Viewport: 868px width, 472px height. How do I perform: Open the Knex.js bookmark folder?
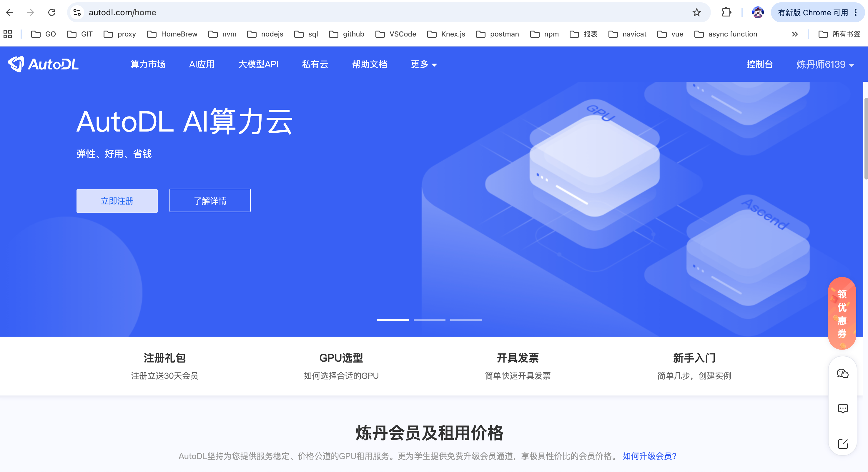[x=446, y=34]
